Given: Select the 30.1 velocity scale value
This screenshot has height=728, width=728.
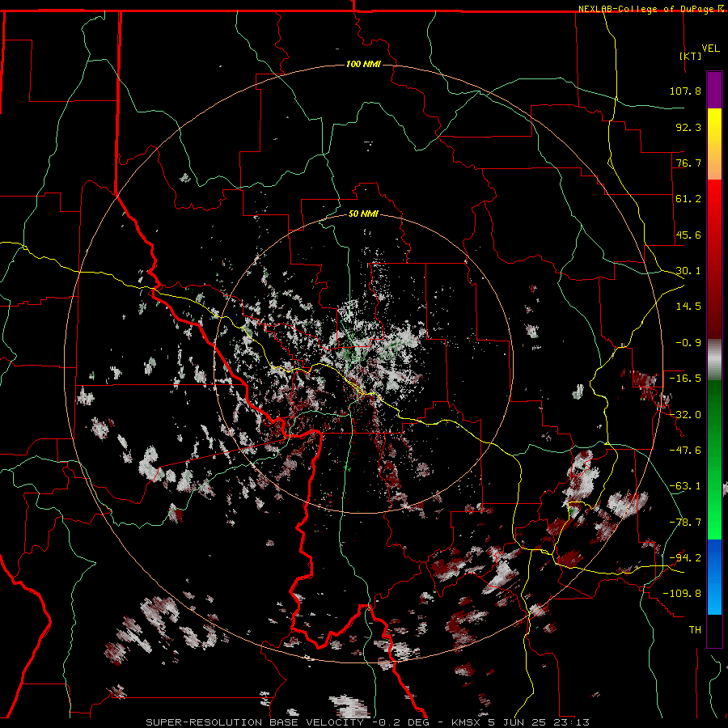Looking at the screenshot, I should (x=688, y=271).
